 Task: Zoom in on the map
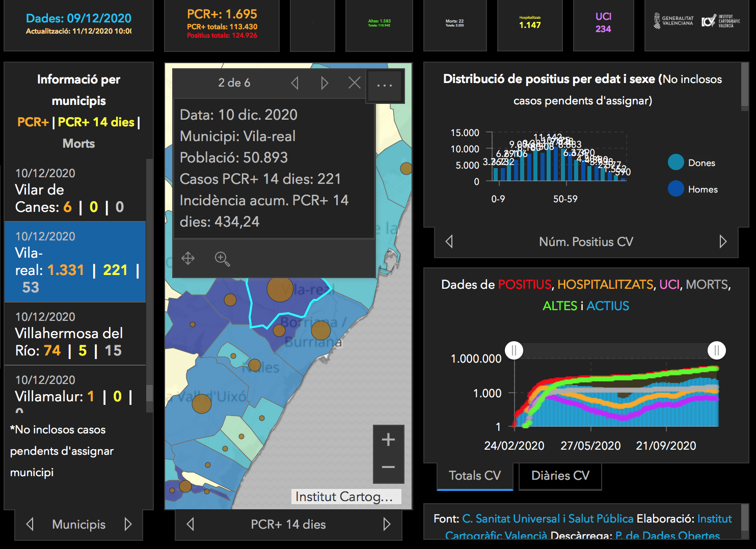tap(388, 440)
